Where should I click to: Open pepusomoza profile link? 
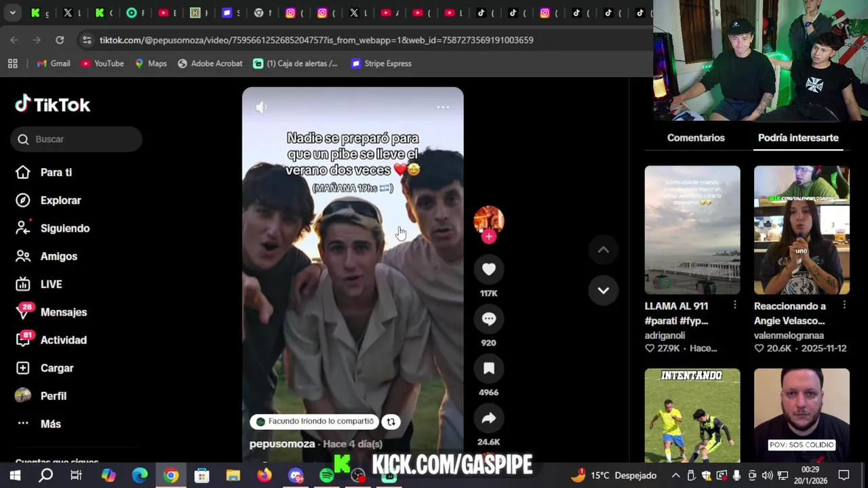click(x=282, y=444)
